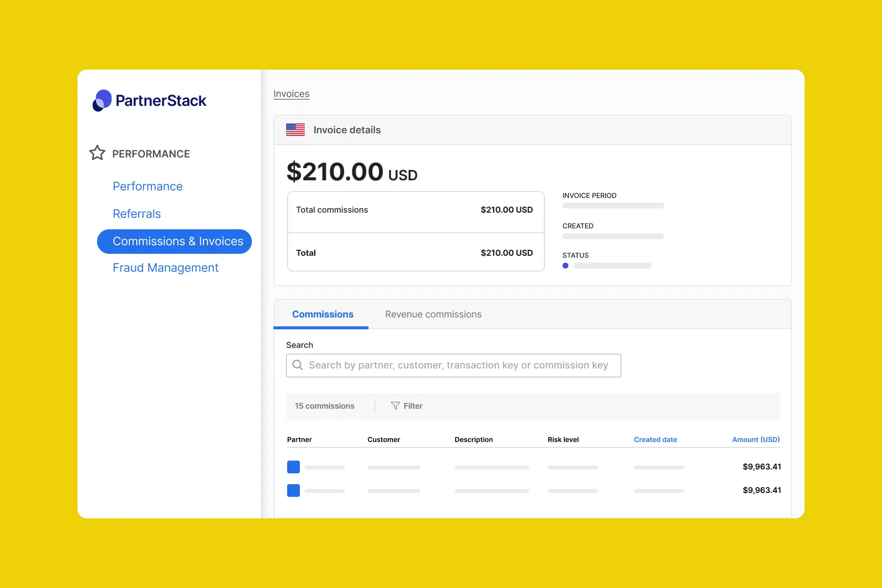
Task: Click the Total commissions label
Action: click(x=332, y=210)
